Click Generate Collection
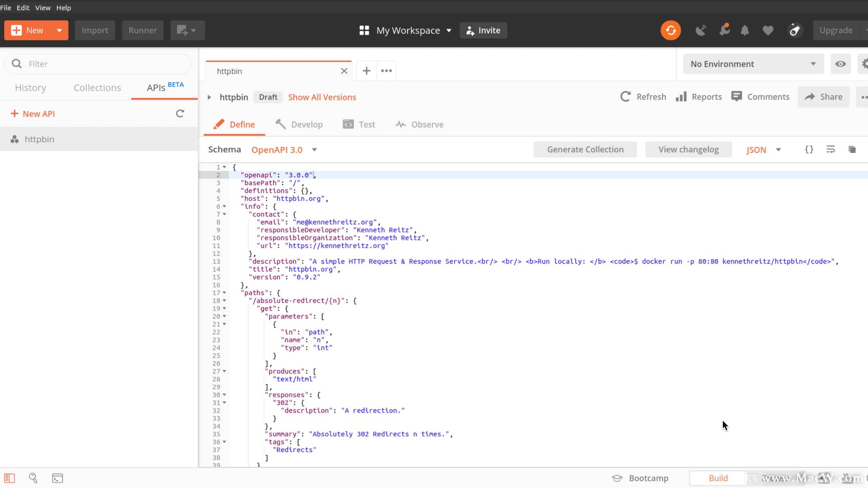868x488 pixels. click(585, 149)
